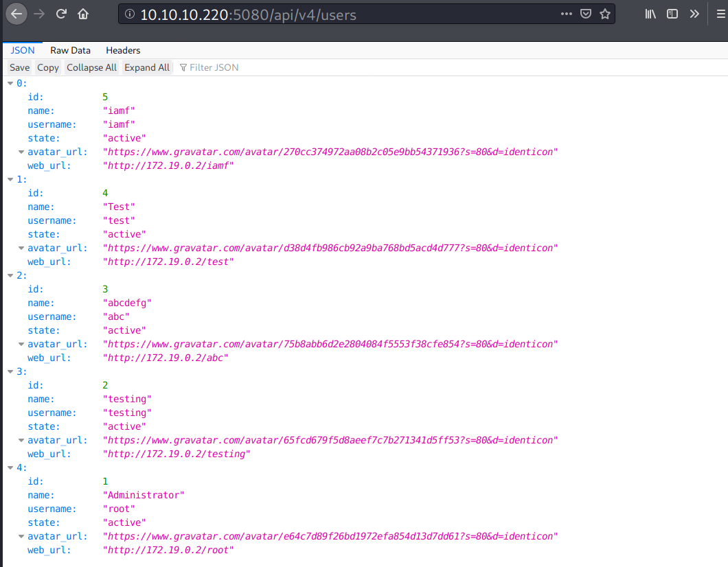Click the address bar showing 10.10.10.220
Image resolution: width=728 pixels, height=567 pixels.
coord(343,14)
